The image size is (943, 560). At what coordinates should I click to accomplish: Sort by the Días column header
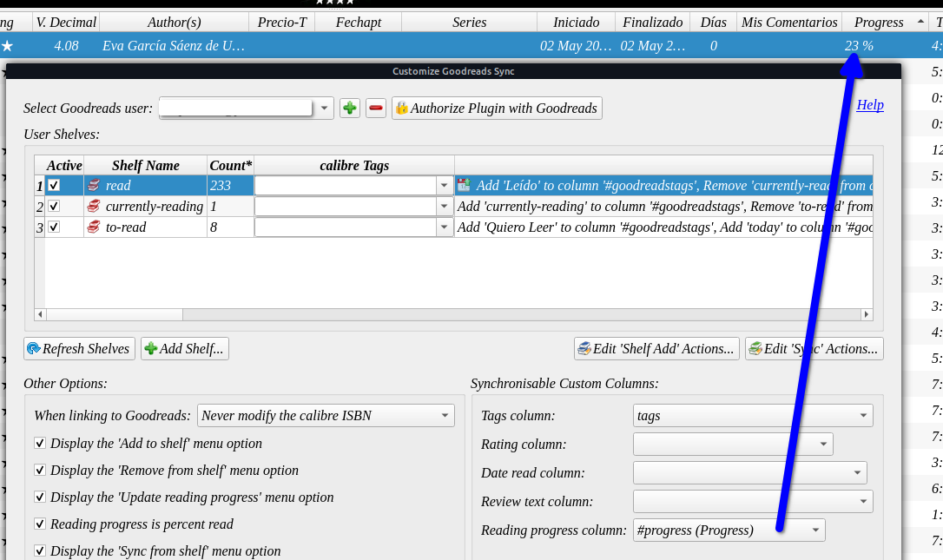click(x=713, y=23)
